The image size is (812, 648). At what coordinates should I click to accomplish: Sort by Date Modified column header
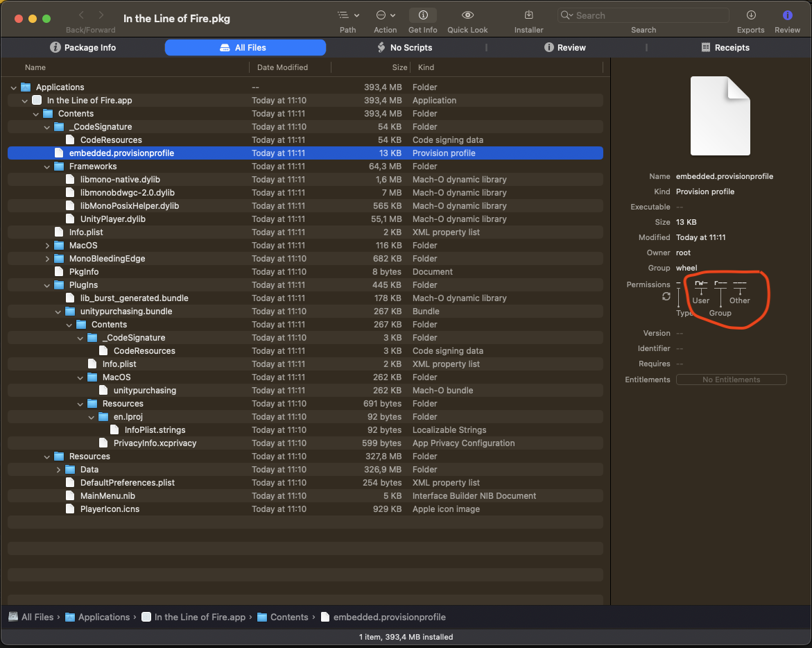[x=282, y=67]
